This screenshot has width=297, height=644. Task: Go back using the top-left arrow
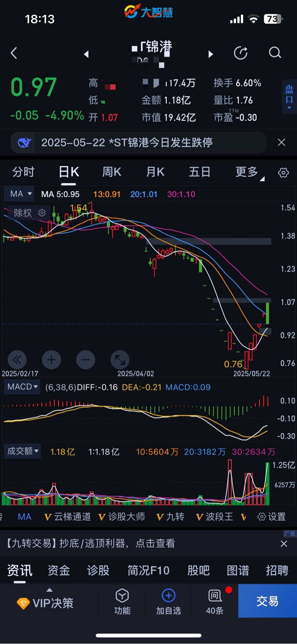tap(14, 53)
